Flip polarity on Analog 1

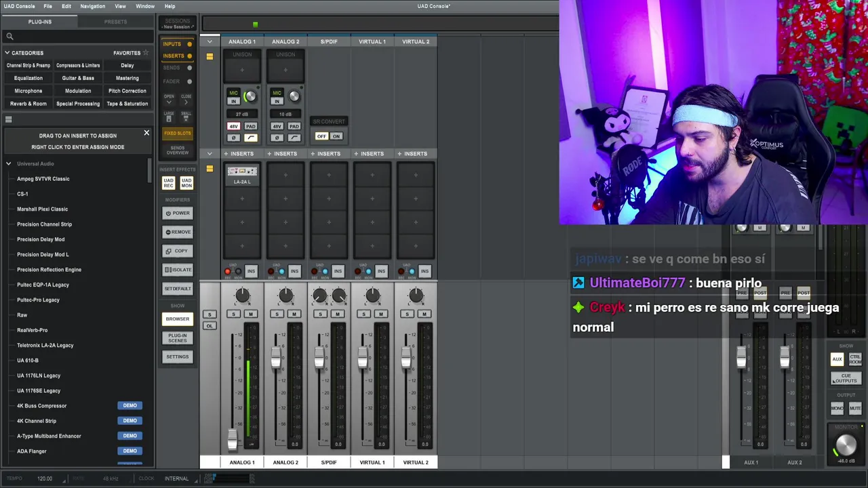234,138
